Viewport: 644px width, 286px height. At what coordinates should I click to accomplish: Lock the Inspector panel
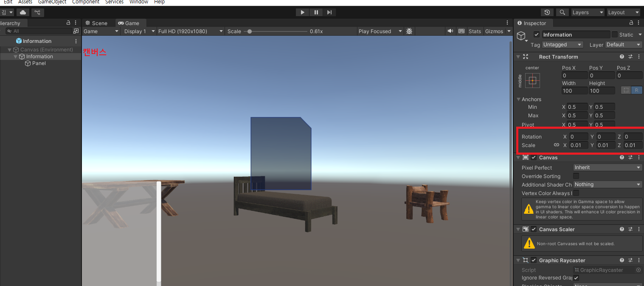[630, 23]
